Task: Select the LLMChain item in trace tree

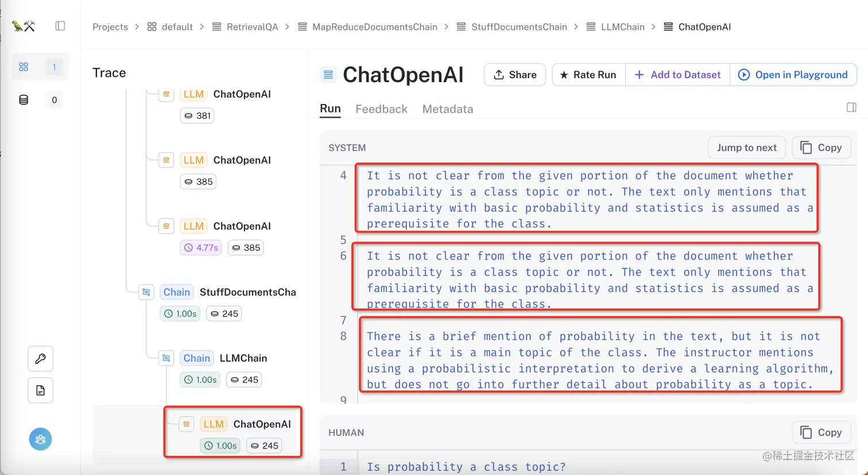Action: coord(243,358)
